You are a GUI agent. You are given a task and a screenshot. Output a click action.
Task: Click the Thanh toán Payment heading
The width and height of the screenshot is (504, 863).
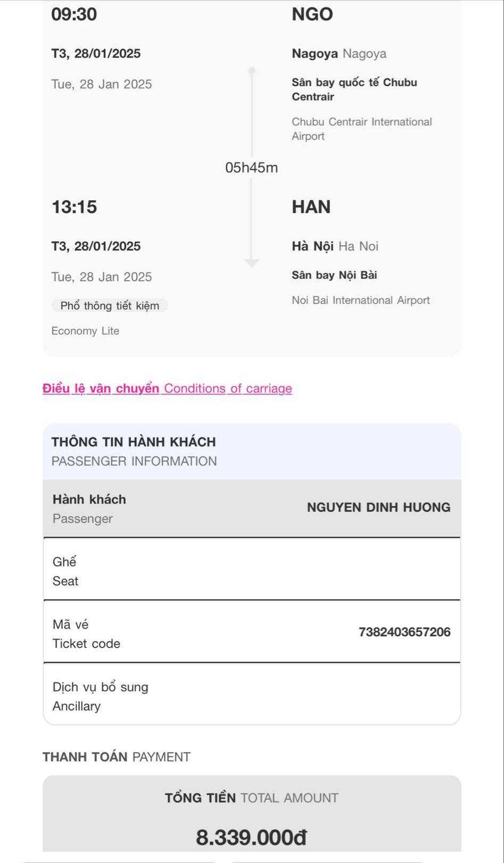[117, 757]
